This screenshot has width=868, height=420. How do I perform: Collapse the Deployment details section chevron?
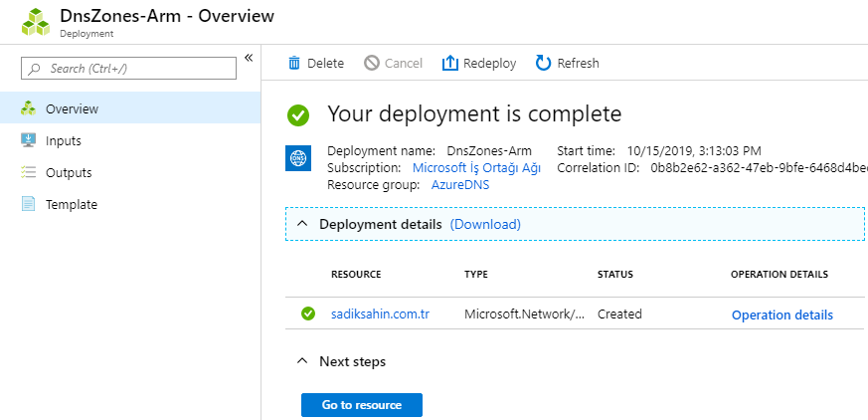(301, 224)
